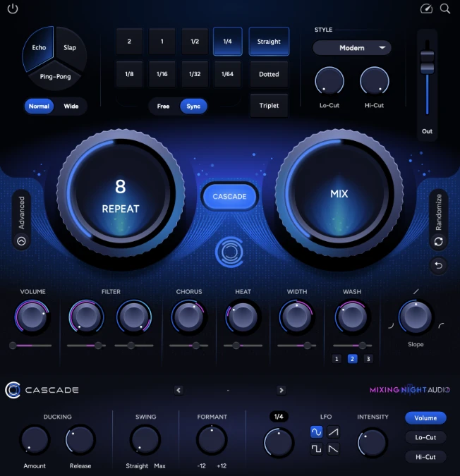Viewport: 460px width, 476px height.
Task: Click the Randomize refresh arrows icon
Action: (x=438, y=242)
